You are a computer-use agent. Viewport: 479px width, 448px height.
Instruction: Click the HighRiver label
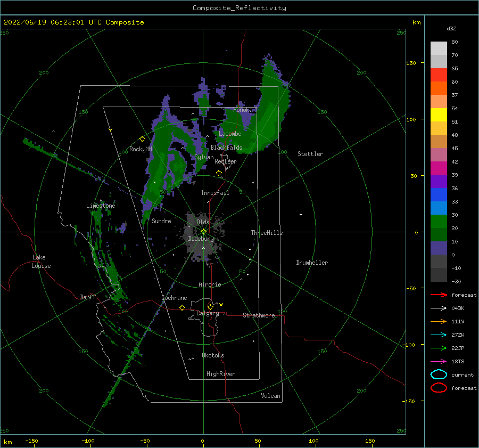(x=221, y=374)
